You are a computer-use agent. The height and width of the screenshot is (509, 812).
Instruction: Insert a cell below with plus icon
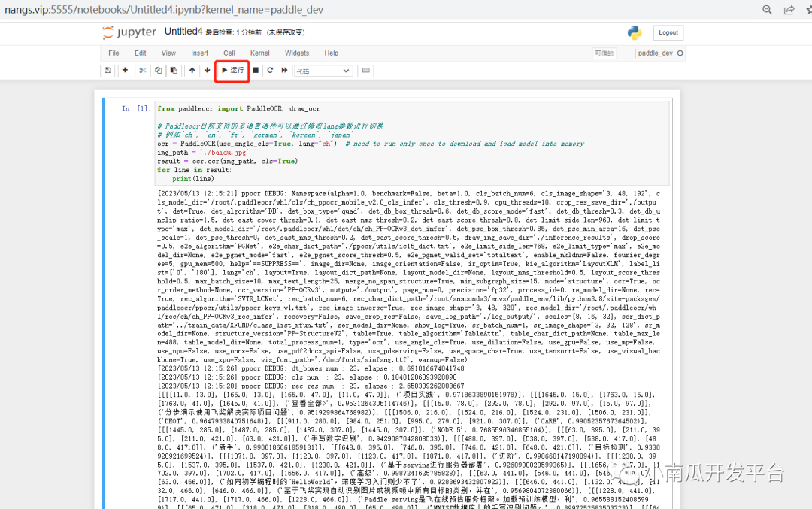pyautogui.click(x=125, y=71)
